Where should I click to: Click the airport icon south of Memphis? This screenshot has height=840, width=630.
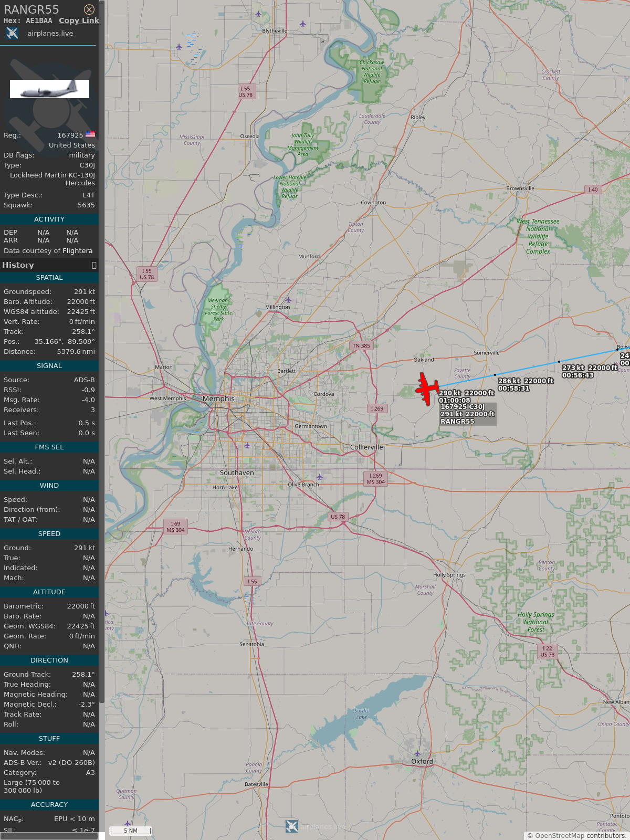coord(247,445)
